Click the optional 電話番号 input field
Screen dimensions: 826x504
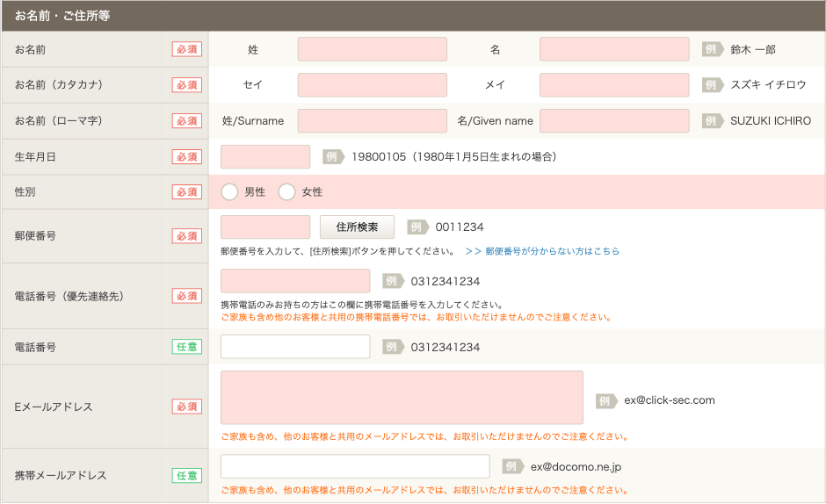pyautogui.click(x=295, y=347)
